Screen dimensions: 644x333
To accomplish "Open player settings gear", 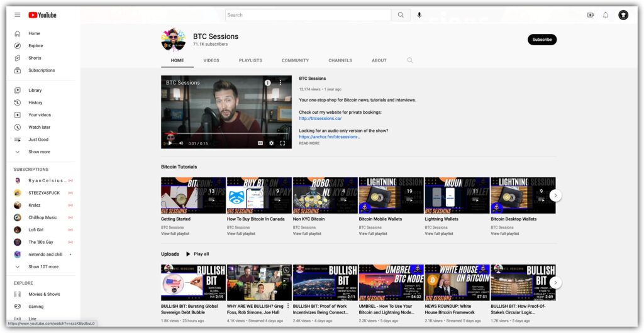I will (x=271, y=143).
